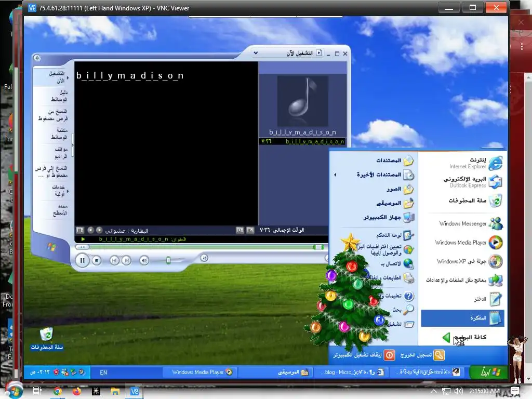Pause playback in Windows Media Player

tap(82, 261)
